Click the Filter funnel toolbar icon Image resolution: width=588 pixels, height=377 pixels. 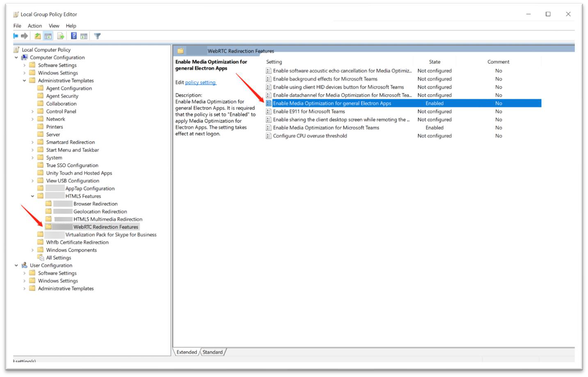(97, 36)
